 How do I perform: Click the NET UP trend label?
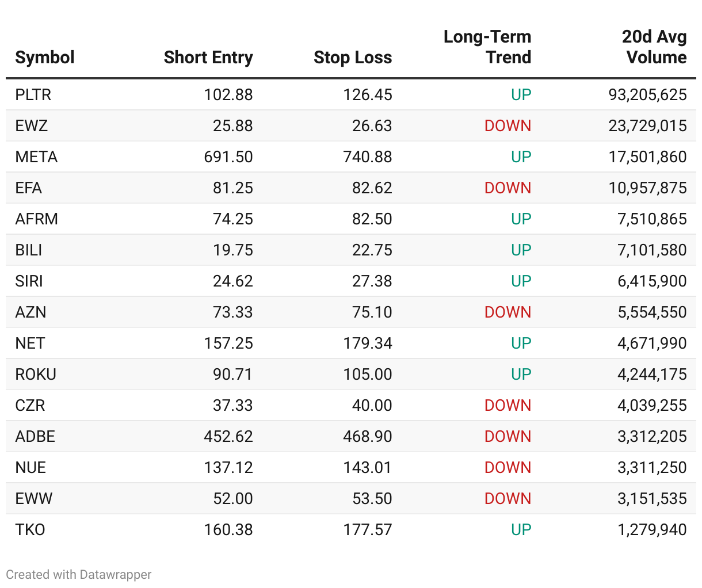coord(521,343)
